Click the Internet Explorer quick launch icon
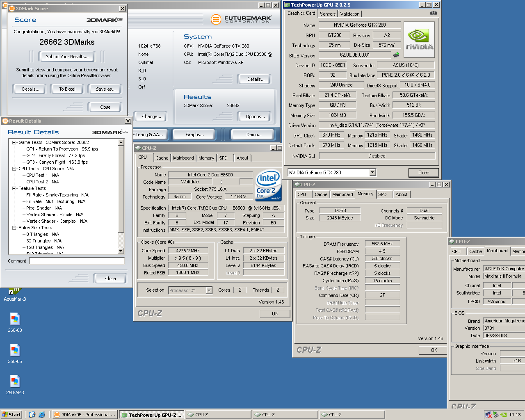Screen dimensions: 525x420 coord(41,415)
